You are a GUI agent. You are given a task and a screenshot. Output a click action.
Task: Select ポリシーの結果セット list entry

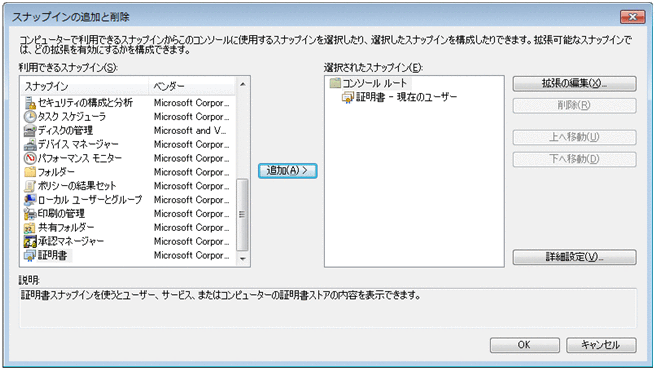click(x=77, y=186)
